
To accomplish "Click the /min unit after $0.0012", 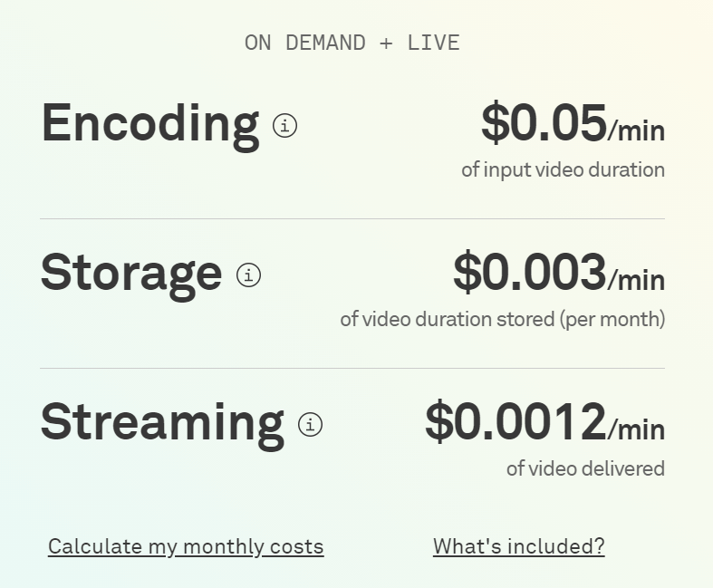I will tap(637, 429).
